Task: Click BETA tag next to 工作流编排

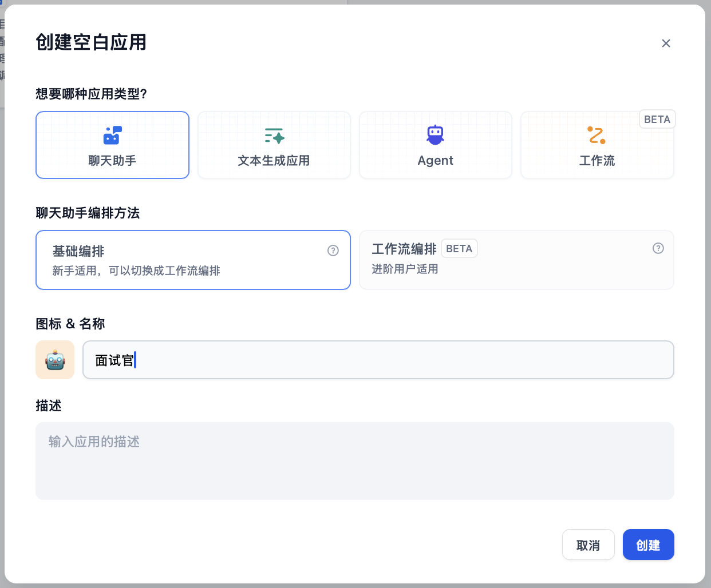Action: point(459,249)
